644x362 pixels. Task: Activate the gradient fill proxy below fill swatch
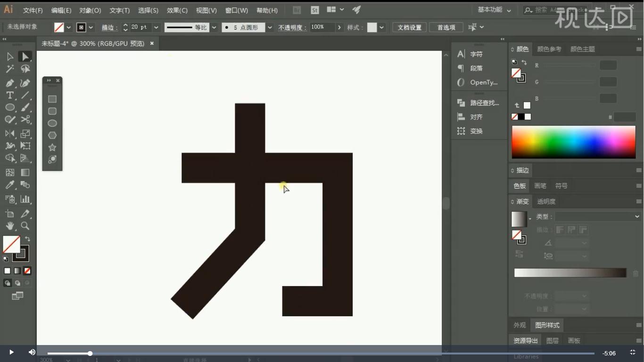tap(17, 271)
